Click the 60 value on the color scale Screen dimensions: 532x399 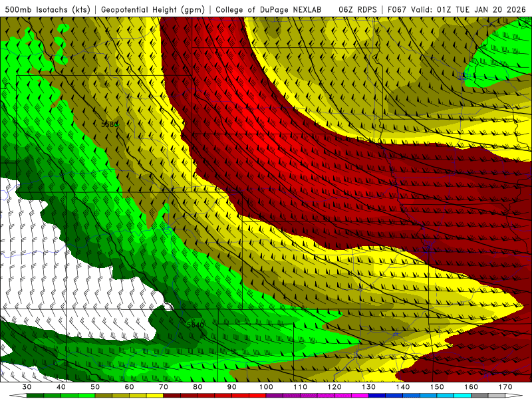point(129,387)
